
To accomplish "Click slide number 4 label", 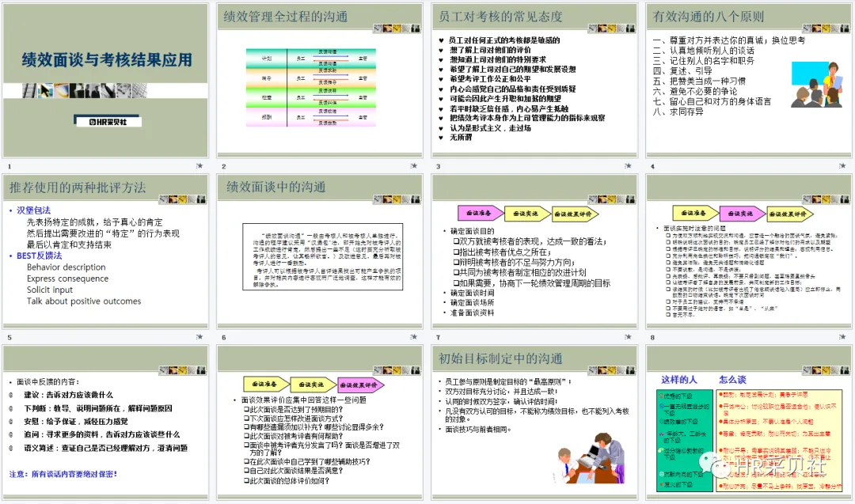I will click(x=652, y=166).
